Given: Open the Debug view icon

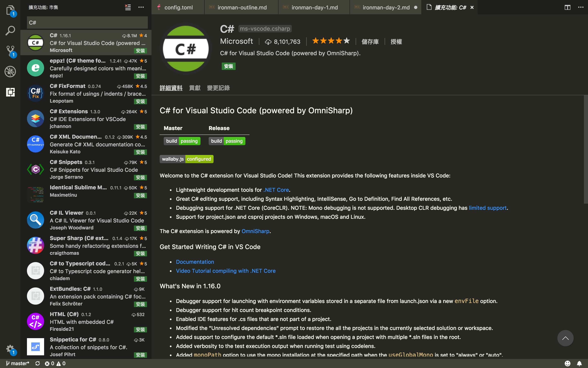Looking at the screenshot, I should pos(10,72).
